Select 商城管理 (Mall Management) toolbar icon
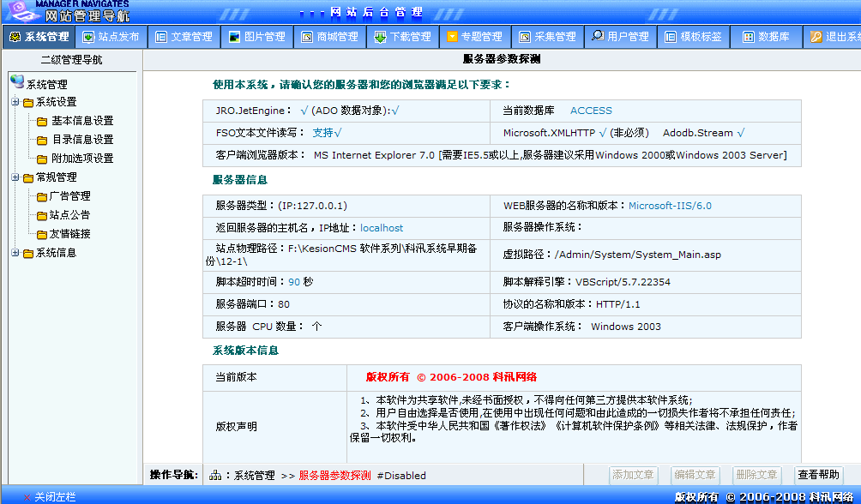Screen dimensions: 861x504 (329, 37)
